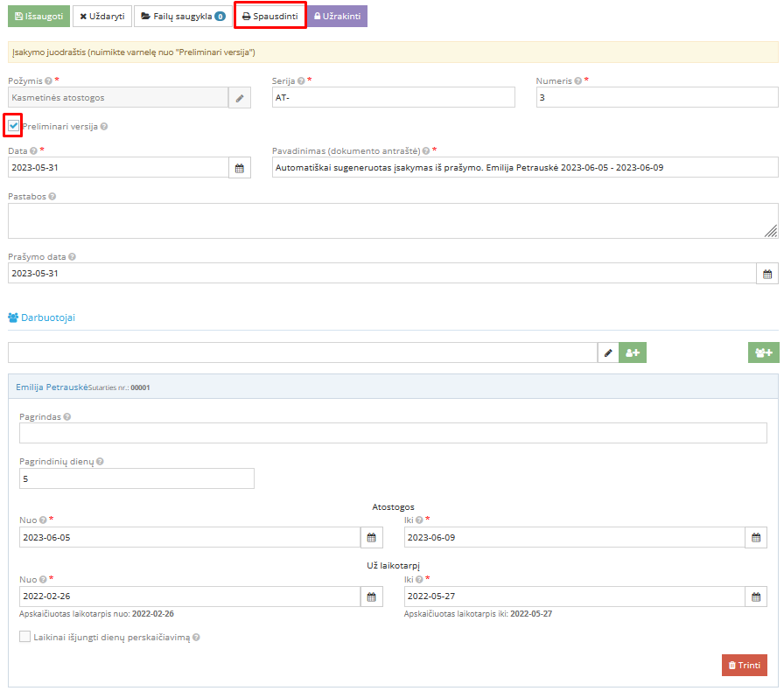Open Failų saugykla file storage

(x=182, y=17)
